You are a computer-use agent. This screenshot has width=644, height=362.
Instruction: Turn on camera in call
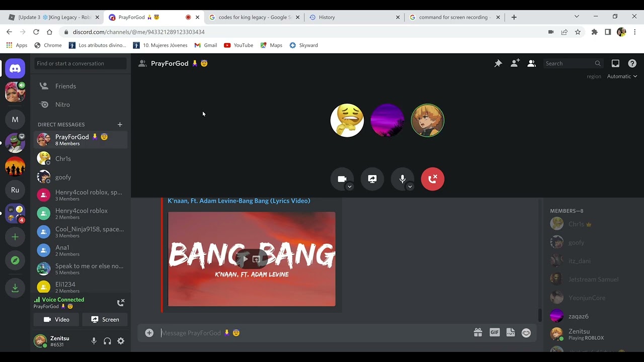(x=342, y=179)
